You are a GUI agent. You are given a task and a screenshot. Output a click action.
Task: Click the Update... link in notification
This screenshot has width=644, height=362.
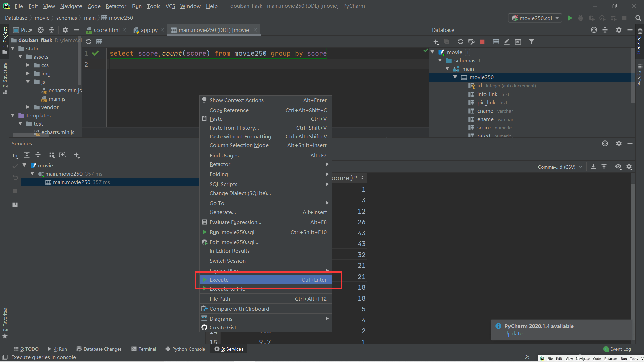pos(515,333)
